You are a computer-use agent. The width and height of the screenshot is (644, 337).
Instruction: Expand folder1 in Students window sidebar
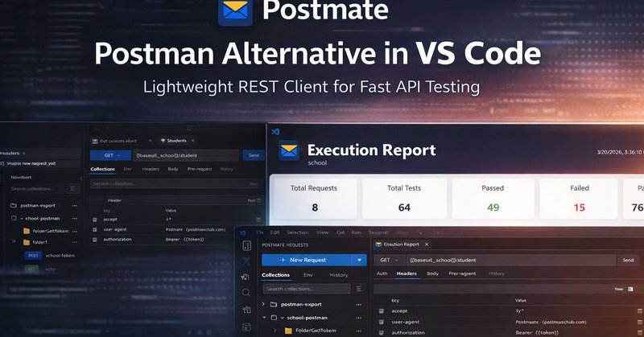click(14, 242)
